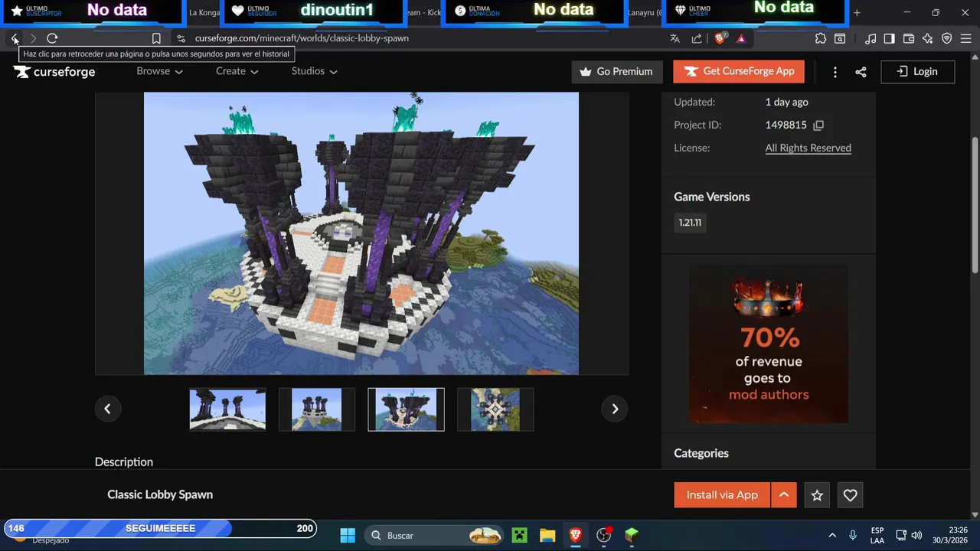Open volume control in system tray
Screen dimensions: 980x551
916,535
